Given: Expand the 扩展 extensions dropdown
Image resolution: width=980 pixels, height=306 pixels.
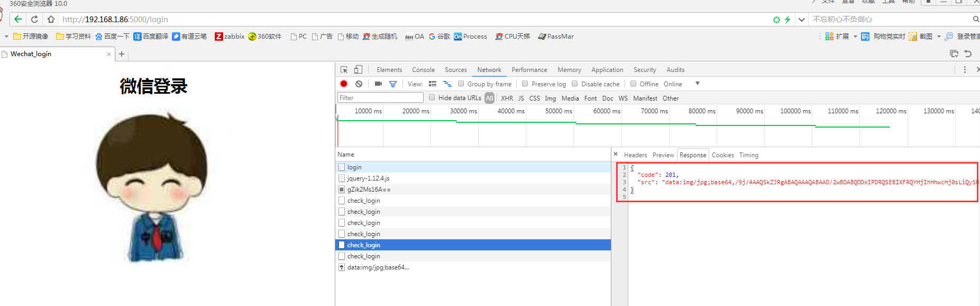Looking at the screenshot, I should [x=855, y=37].
